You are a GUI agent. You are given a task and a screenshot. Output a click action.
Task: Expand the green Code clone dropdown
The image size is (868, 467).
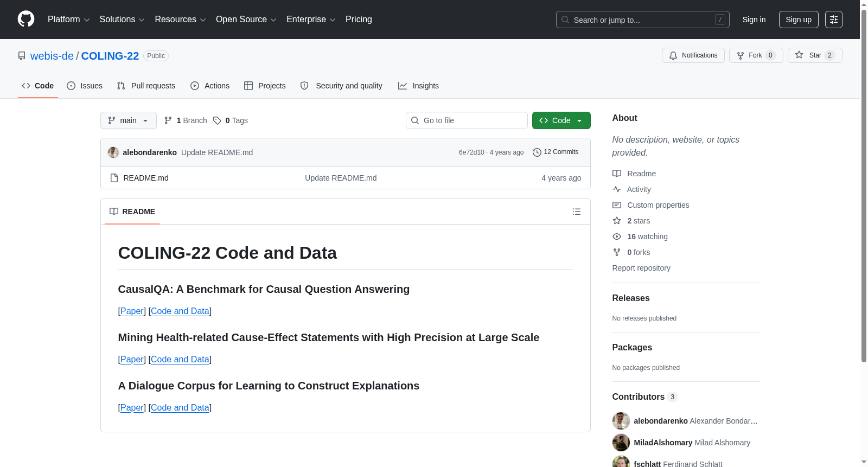coord(561,120)
